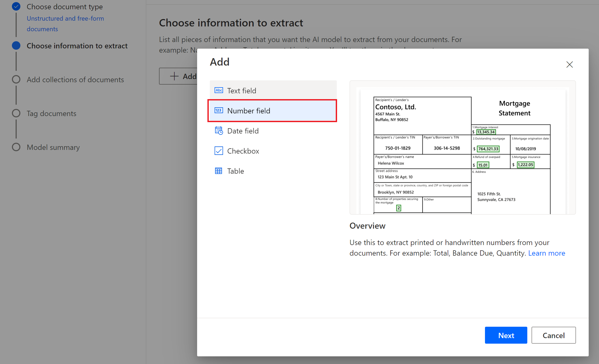
Task: Click the Next button to proceed
Action: (x=507, y=335)
